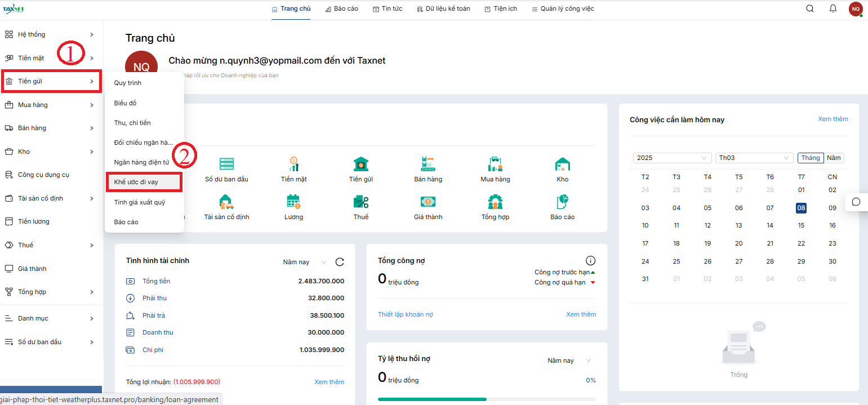Screen dimensions: 868x405
Task: Select date 15 in the calendar
Action: 801,225
